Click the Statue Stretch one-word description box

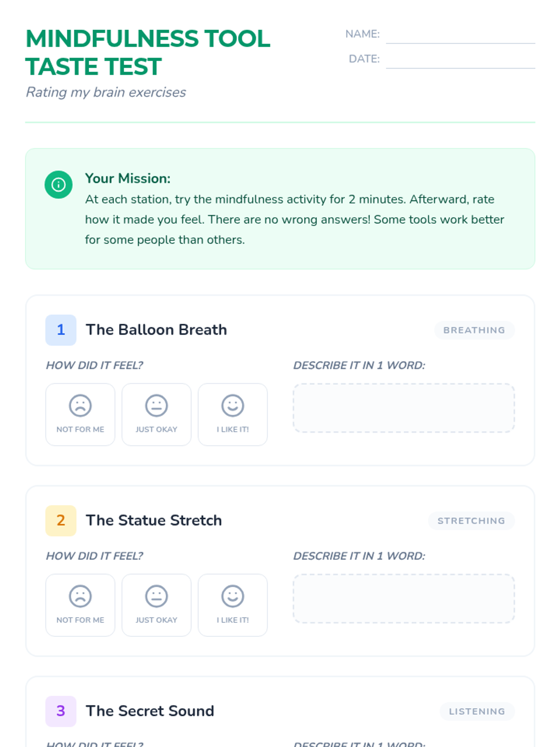(404, 599)
